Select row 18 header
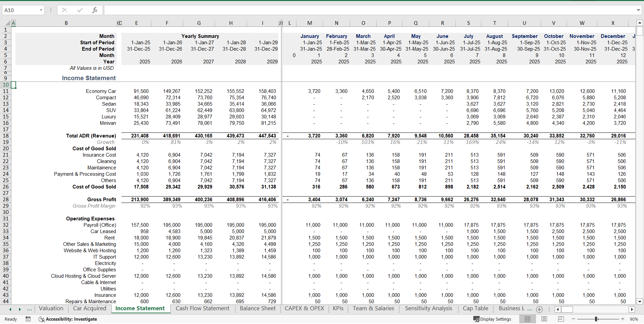Screen dimensions: 644x324 [x=6, y=136]
